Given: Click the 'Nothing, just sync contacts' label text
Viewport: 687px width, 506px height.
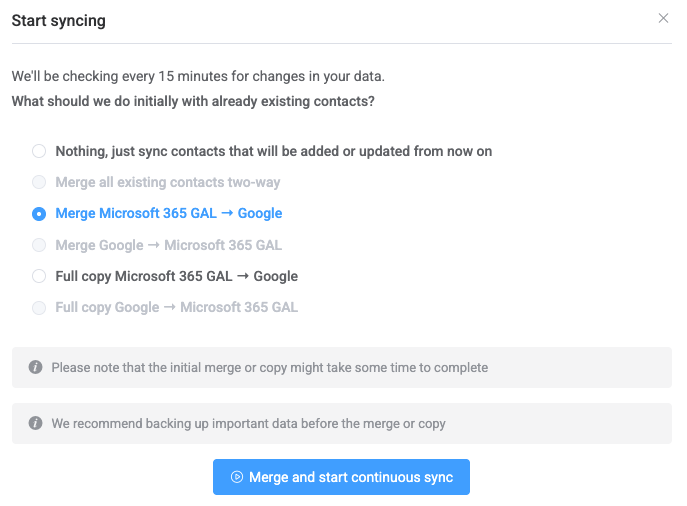Looking at the screenshot, I should 273,152.
